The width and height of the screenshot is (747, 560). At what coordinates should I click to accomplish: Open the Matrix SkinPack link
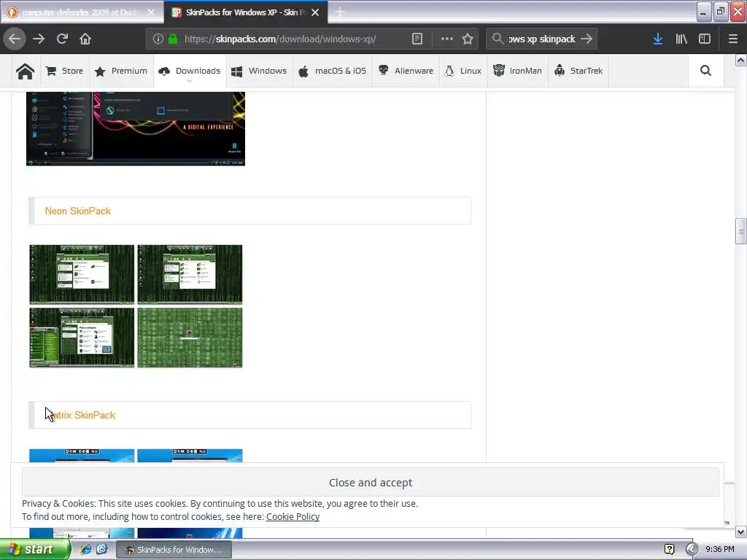[80, 415]
